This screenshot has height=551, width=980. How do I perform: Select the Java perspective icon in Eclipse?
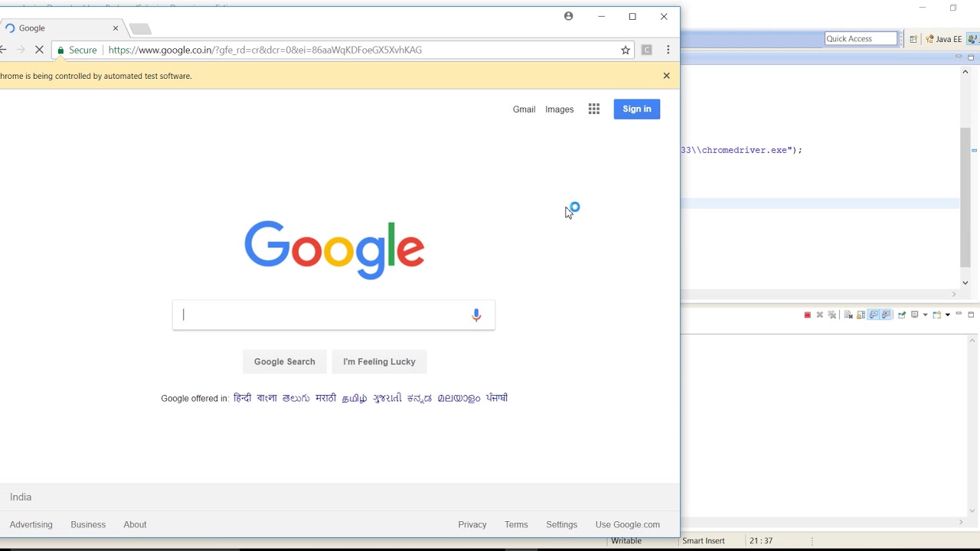pyautogui.click(x=973, y=39)
